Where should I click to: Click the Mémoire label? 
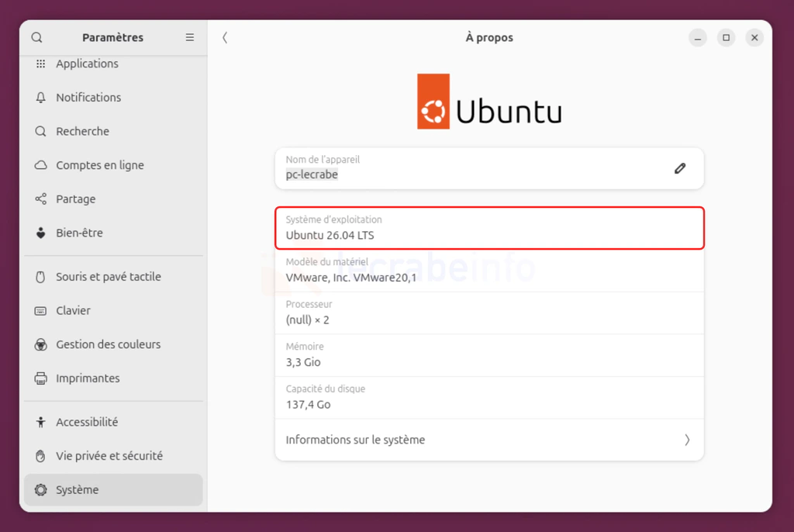304,347
